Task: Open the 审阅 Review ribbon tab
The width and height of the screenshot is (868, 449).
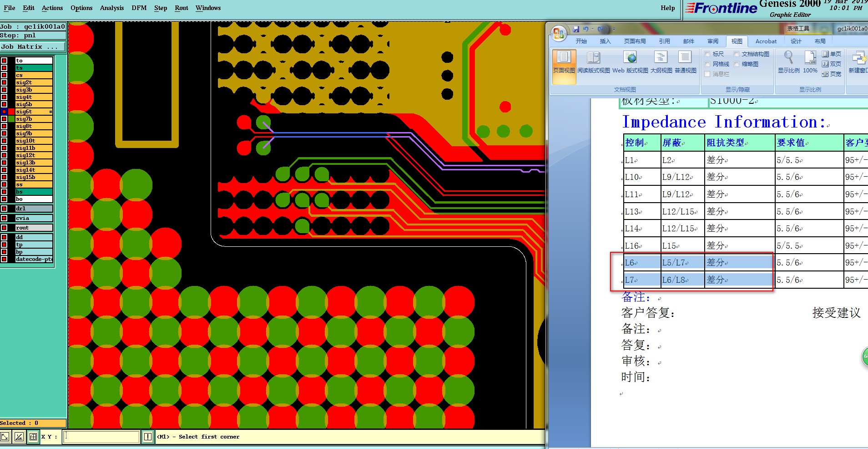Action: click(x=713, y=41)
